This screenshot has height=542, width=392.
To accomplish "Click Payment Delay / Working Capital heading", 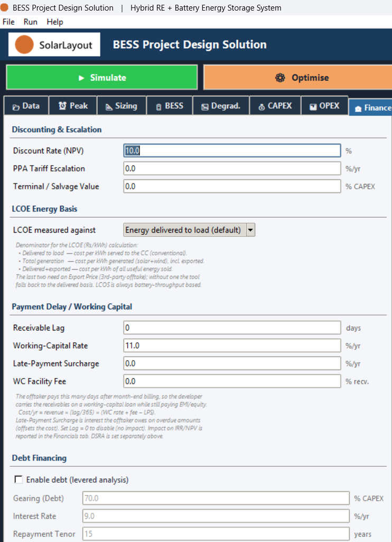I will click(72, 307).
